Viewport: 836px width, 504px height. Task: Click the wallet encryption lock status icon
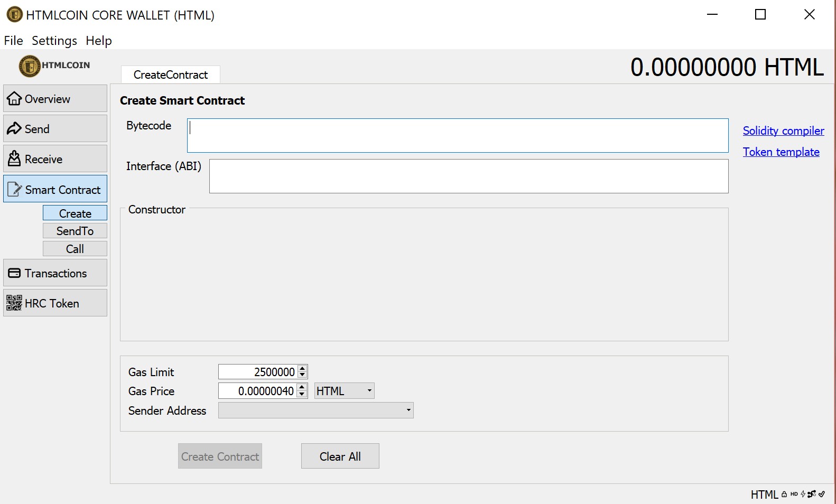click(x=784, y=494)
